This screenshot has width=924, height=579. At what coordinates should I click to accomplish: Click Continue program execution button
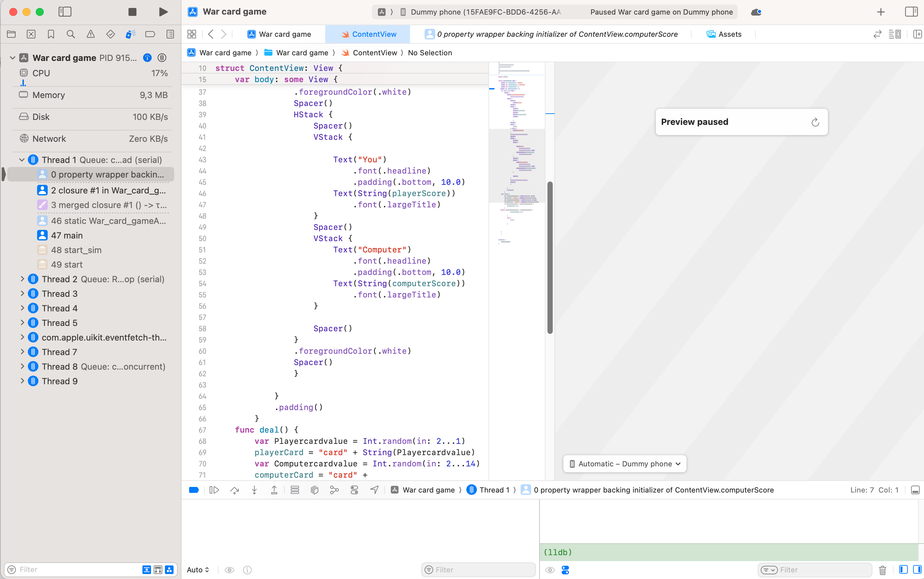click(214, 490)
